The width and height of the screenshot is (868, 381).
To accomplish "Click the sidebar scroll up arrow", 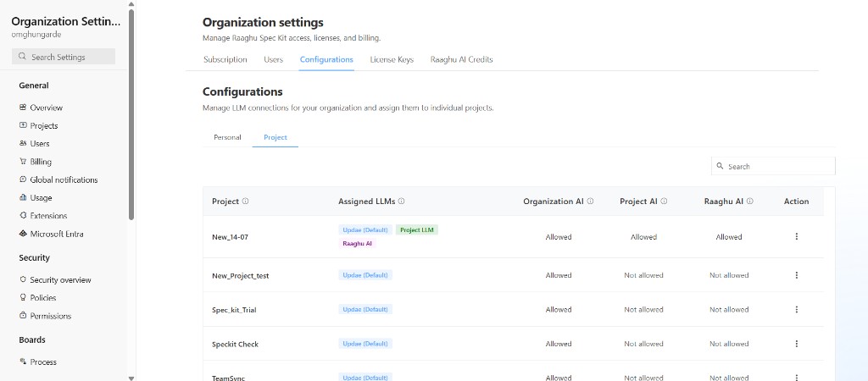I will pos(131,4).
